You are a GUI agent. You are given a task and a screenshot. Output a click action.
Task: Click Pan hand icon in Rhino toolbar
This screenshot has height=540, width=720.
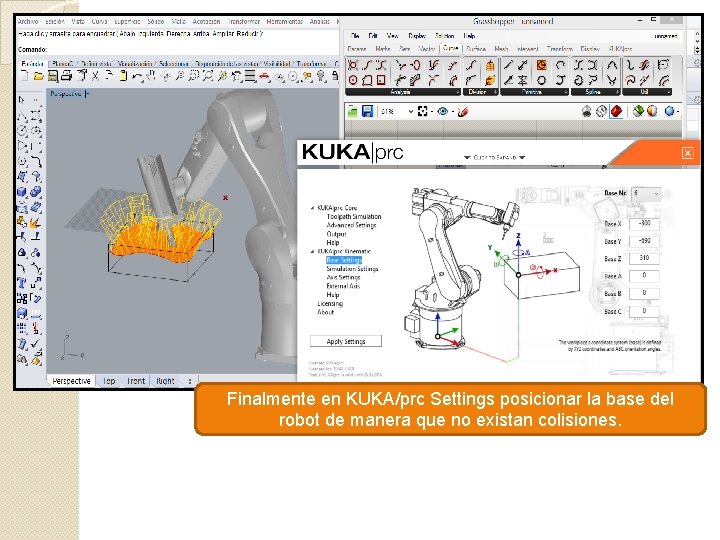pyautogui.click(x=150, y=76)
